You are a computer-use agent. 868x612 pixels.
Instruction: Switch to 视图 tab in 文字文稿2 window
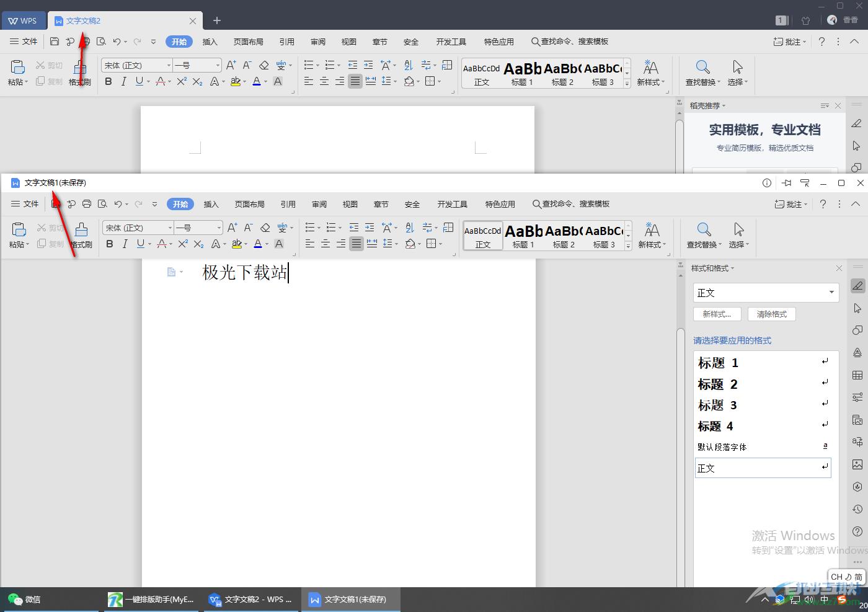coord(349,42)
